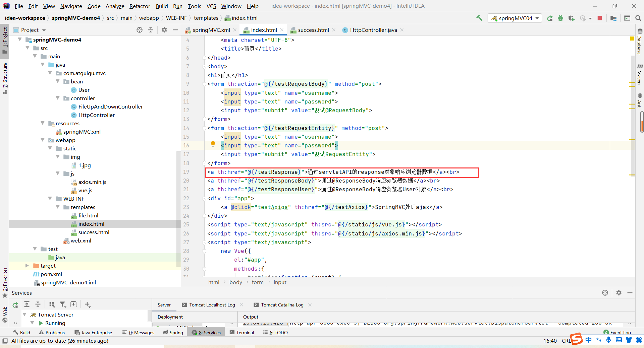
Task: Switch to success.html editor tab
Action: pyautogui.click(x=313, y=30)
